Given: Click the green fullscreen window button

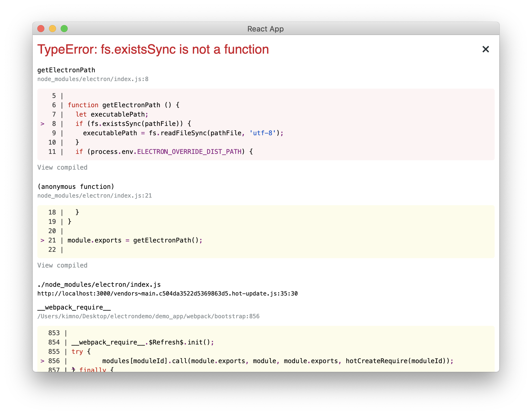Looking at the screenshot, I should (x=64, y=29).
